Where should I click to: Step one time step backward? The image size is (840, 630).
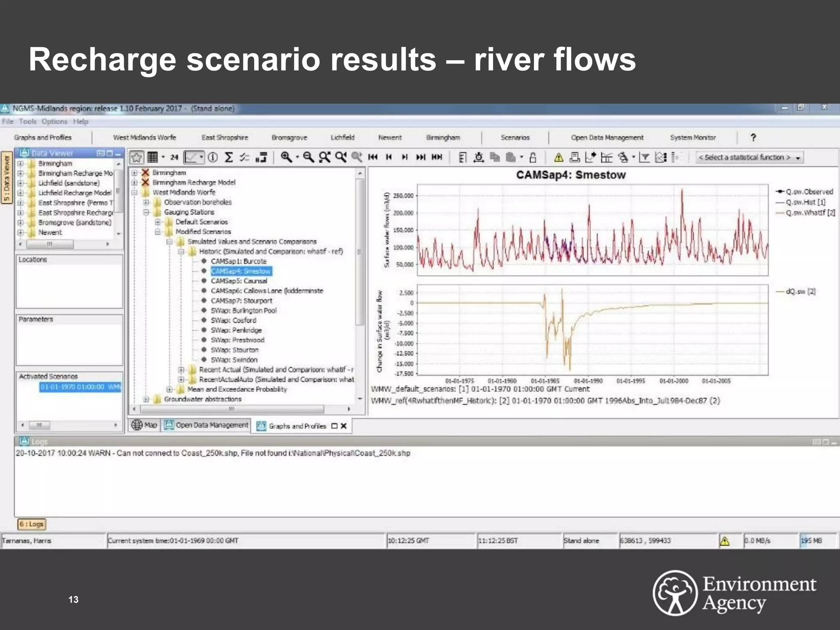(x=389, y=157)
